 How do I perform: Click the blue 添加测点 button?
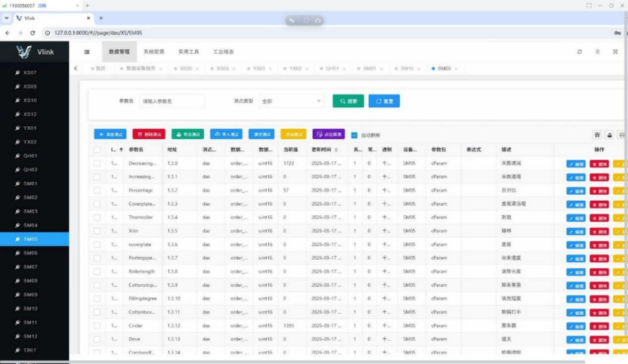[x=110, y=134]
